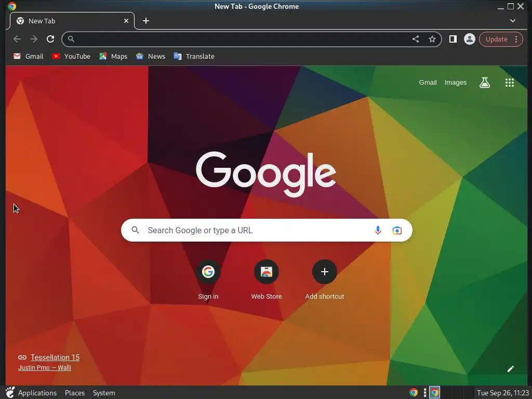Click the GNOME foot icon in the panel
Screen dimensions: 532x399
10,393
